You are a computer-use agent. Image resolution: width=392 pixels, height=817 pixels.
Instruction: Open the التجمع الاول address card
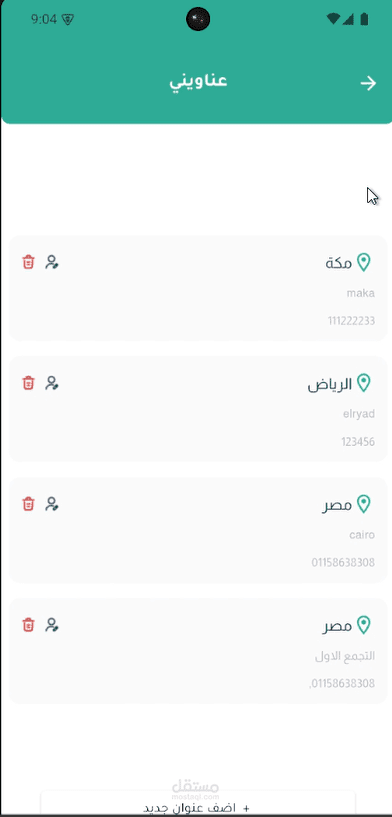[198, 651]
